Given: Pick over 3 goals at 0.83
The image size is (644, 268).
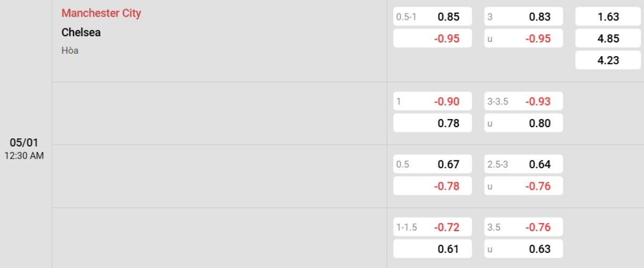Looking at the screenshot, I should (x=524, y=17).
